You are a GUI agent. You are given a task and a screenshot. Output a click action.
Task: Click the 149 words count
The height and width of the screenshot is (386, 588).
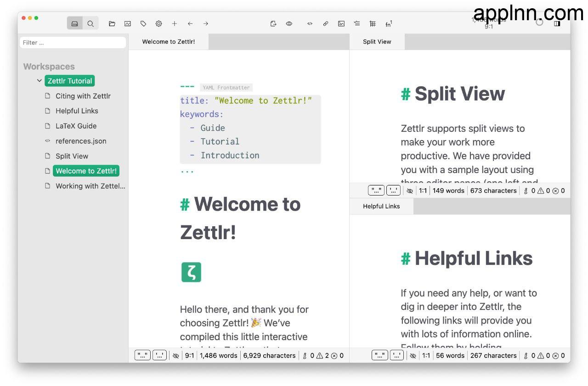coord(448,191)
